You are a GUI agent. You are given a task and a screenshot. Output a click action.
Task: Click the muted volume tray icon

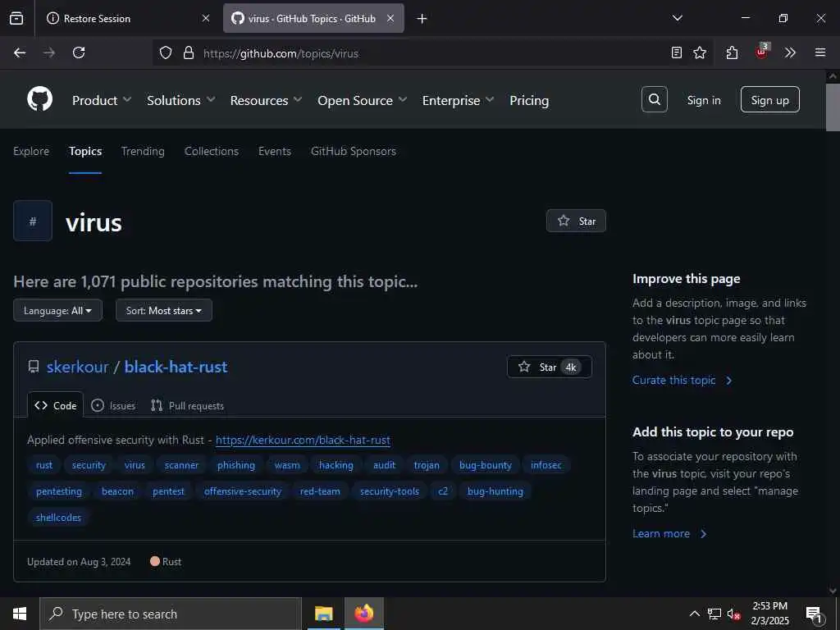point(733,614)
